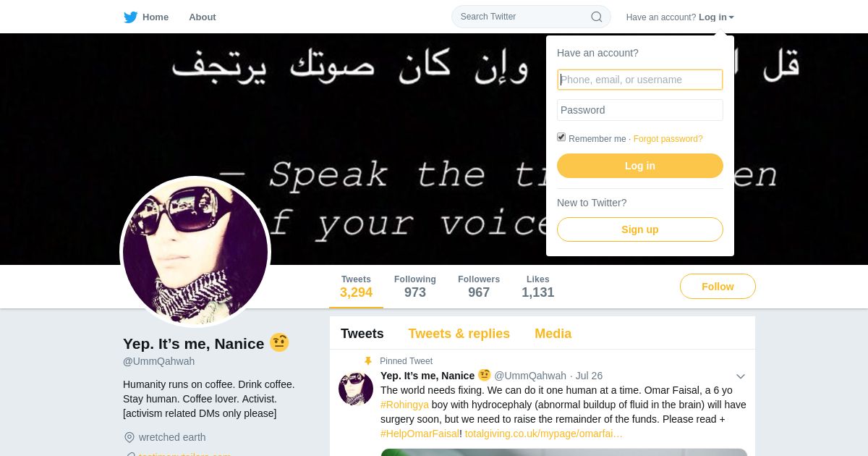Click the Twitter bird Home icon
Screen dimensions: 868x456
pyautogui.click(x=130, y=17)
